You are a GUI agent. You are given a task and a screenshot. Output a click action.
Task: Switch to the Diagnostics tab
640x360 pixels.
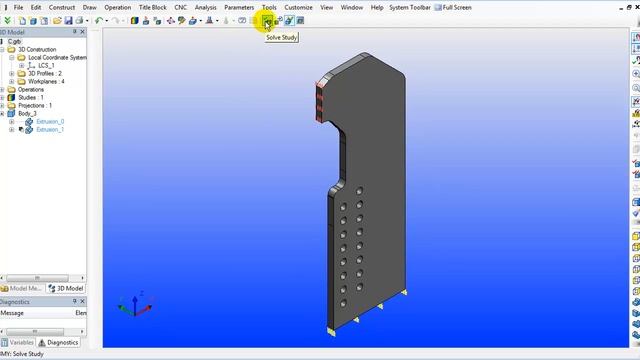pyautogui.click(x=58, y=342)
